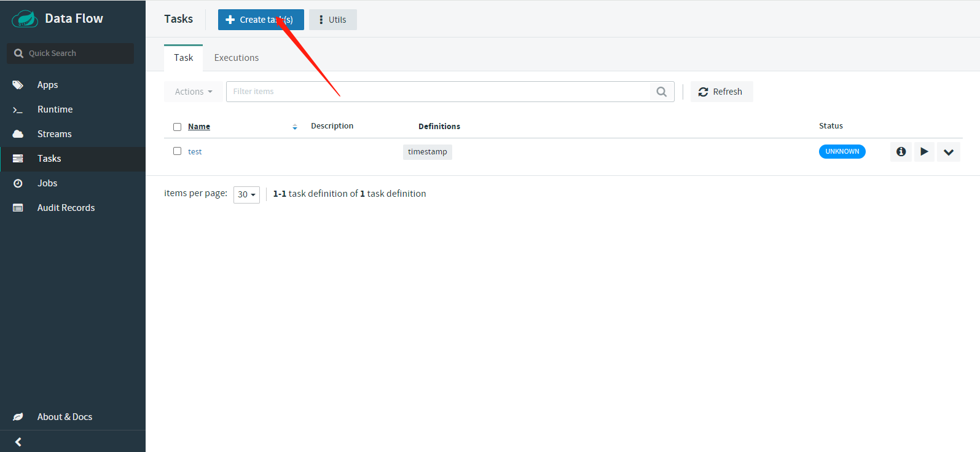980x452 pixels.
Task: Switch to the Executions tab
Action: tap(237, 58)
